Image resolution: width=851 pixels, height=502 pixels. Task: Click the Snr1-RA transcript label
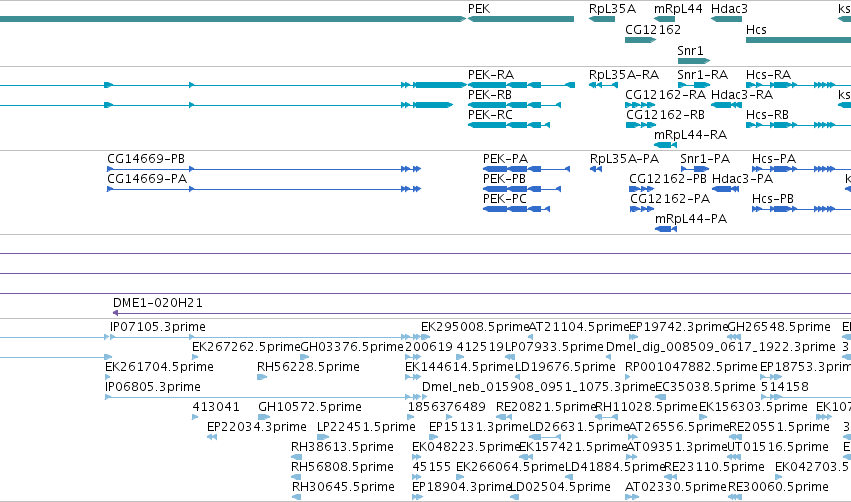(x=702, y=74)
